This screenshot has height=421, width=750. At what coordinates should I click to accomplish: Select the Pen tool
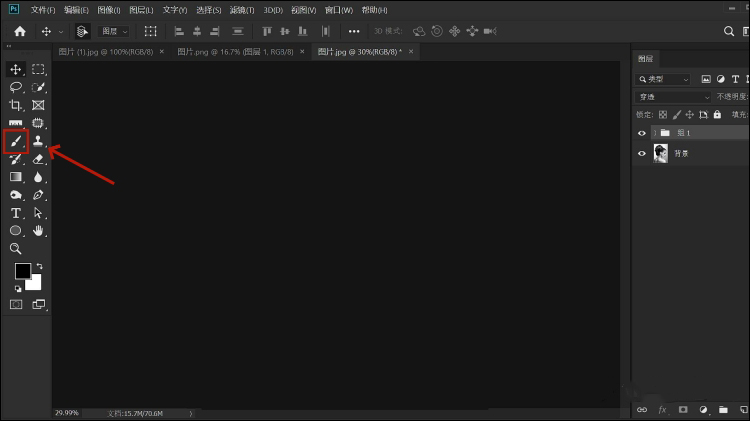(x=38, y=195)
